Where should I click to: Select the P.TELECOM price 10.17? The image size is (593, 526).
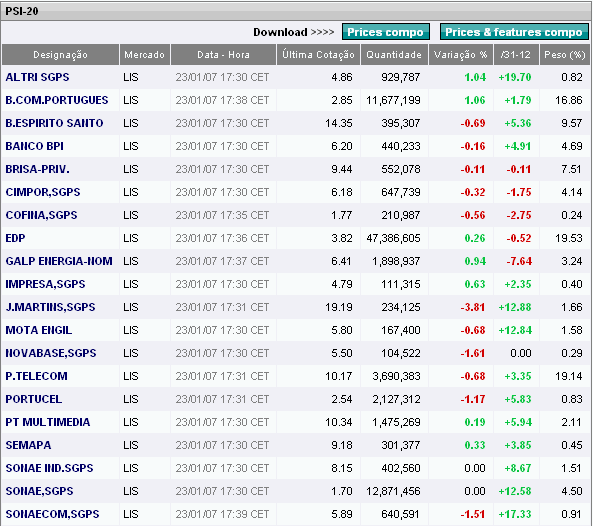click(x=339, y=376)
